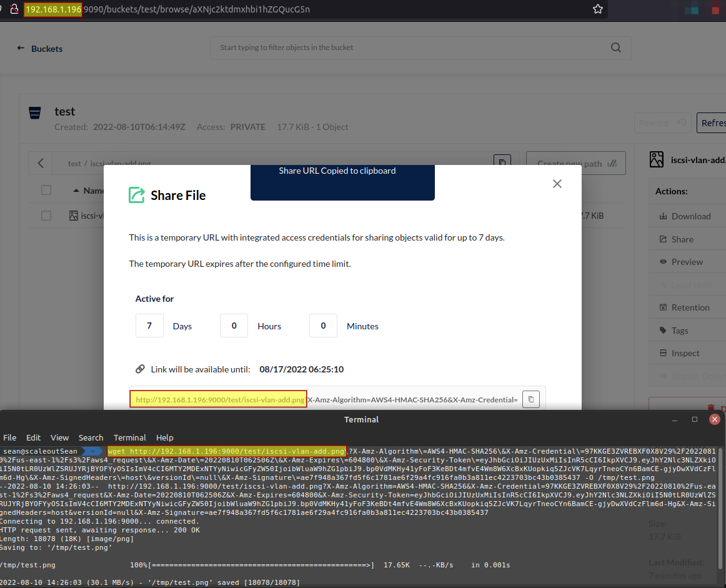Click the Download arrow icon

pos(663,216)
